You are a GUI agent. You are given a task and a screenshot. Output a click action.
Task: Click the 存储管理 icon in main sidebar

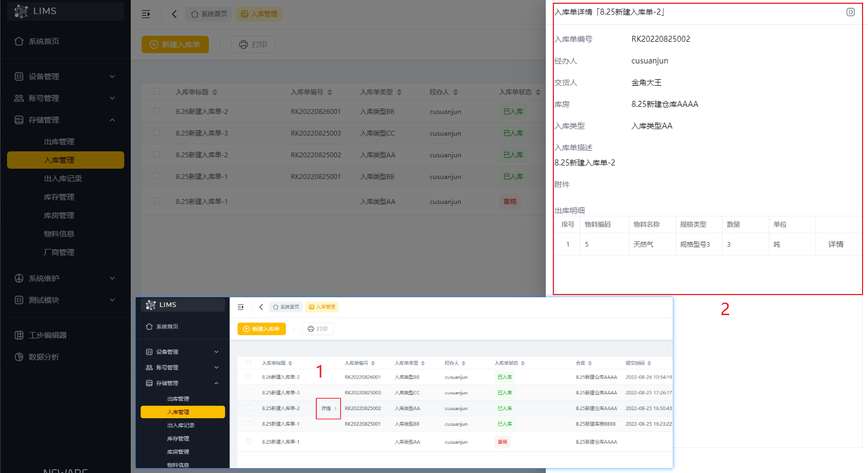point(19,120)
